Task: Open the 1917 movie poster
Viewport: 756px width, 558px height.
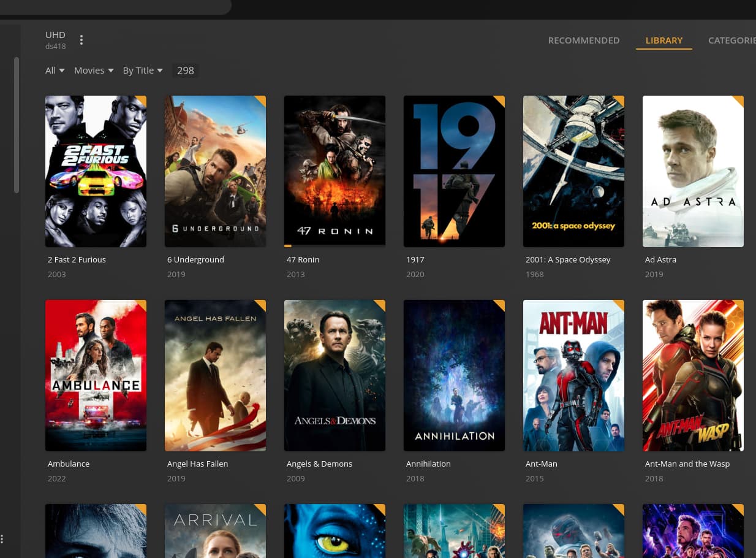Action: [x=454, y=171]
